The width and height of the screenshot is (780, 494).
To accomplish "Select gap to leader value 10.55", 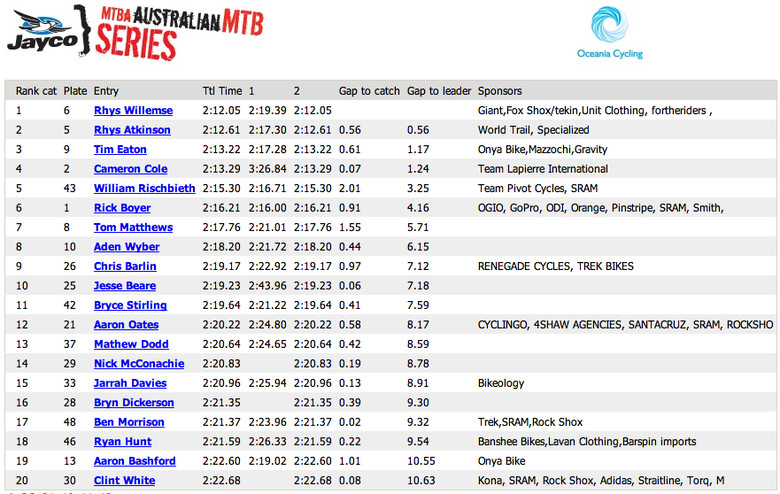I will pyautogui.click(x=421, y=461).
